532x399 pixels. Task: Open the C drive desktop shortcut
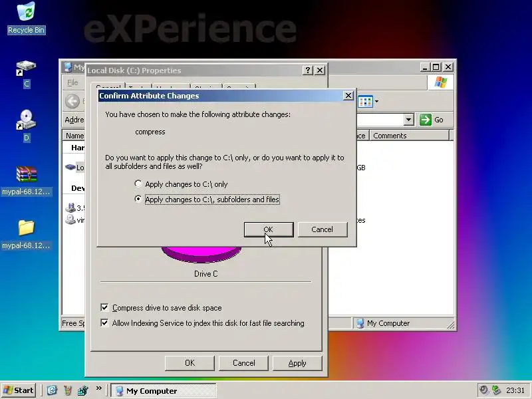pyautogui.click(x=26, y=74)
